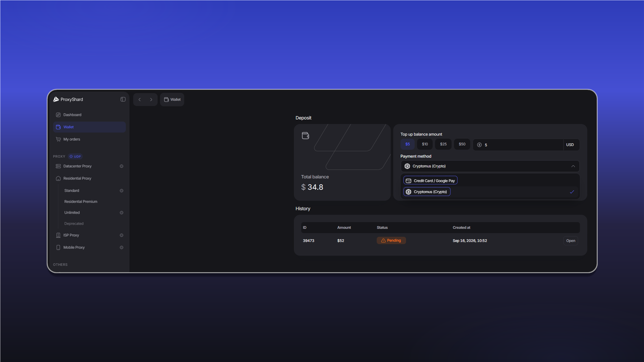
Task: Select Standard residential proxy
Action: [x=72, y=191]
